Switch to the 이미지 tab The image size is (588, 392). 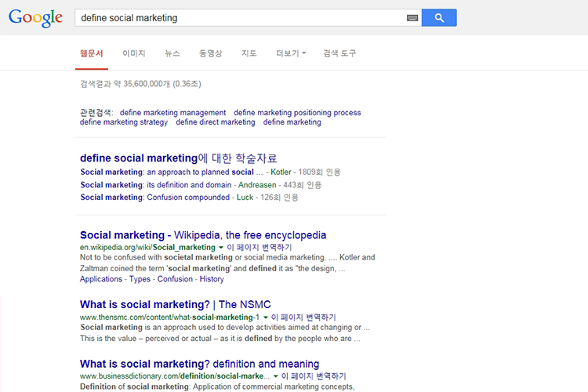tap(134, 53)
